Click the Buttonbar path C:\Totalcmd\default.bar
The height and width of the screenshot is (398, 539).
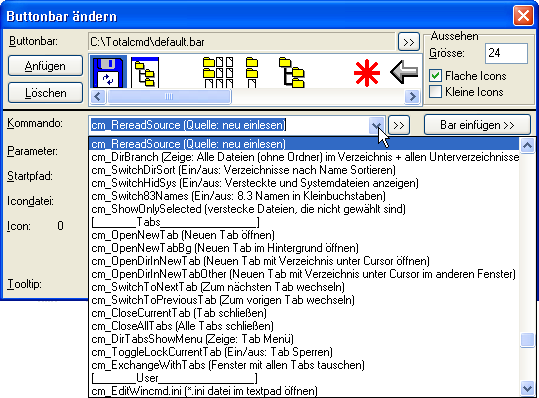(x=241, y=42)
